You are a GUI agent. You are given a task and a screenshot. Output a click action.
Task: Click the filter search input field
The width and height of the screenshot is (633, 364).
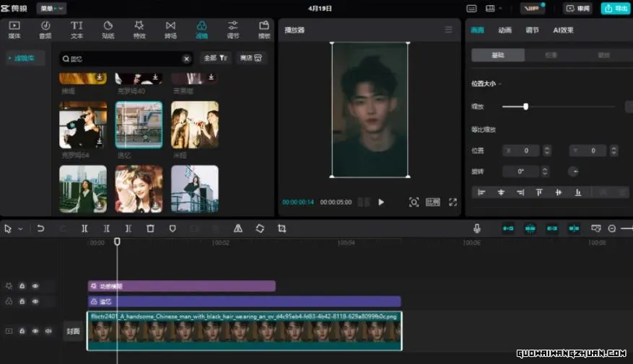(125, 59)
